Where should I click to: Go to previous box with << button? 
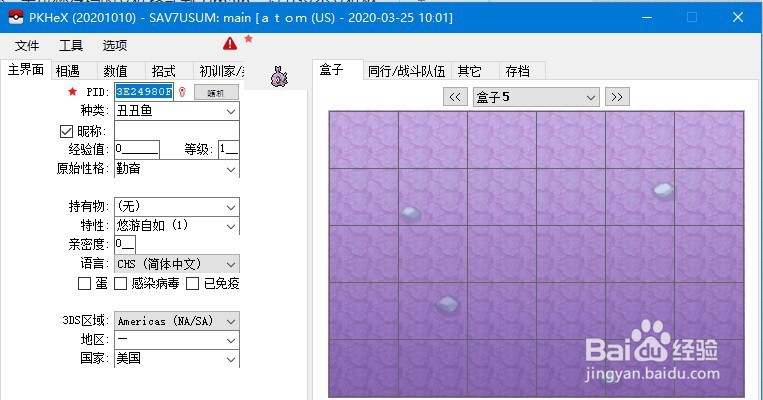coord(455,97)
